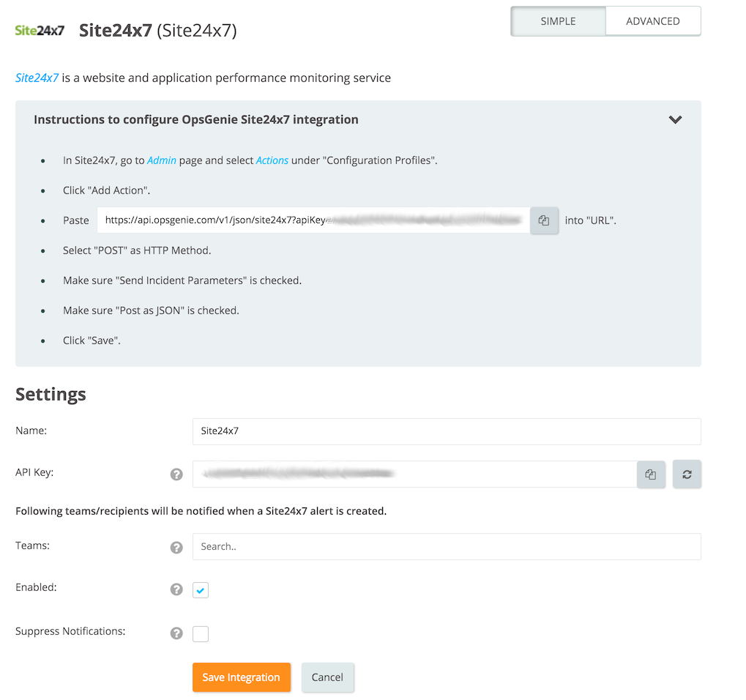Viewport: 746px width, 700px height.
Task: Click the API Key field
Action: point(414,474)
